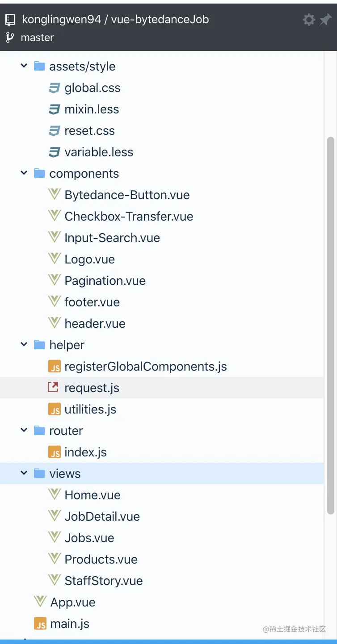Click the Vue icon beside App.vue

[40, 602]
